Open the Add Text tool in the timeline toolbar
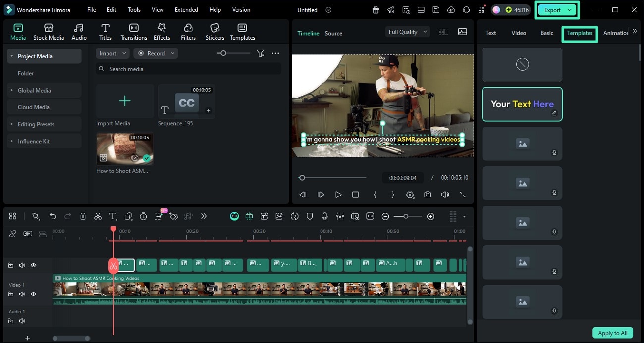The width and height of the screenshot is (644, 343). 113,216
